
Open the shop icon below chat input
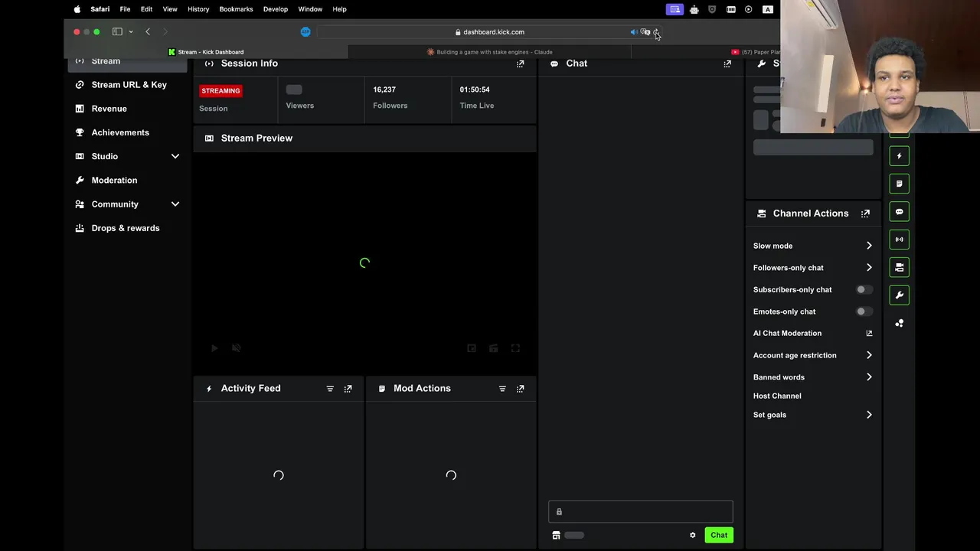pos(557,535)
